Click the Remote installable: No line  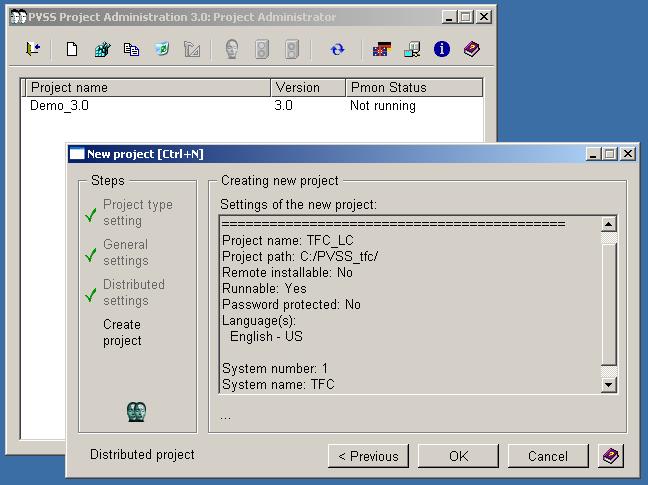coord(287,273)
